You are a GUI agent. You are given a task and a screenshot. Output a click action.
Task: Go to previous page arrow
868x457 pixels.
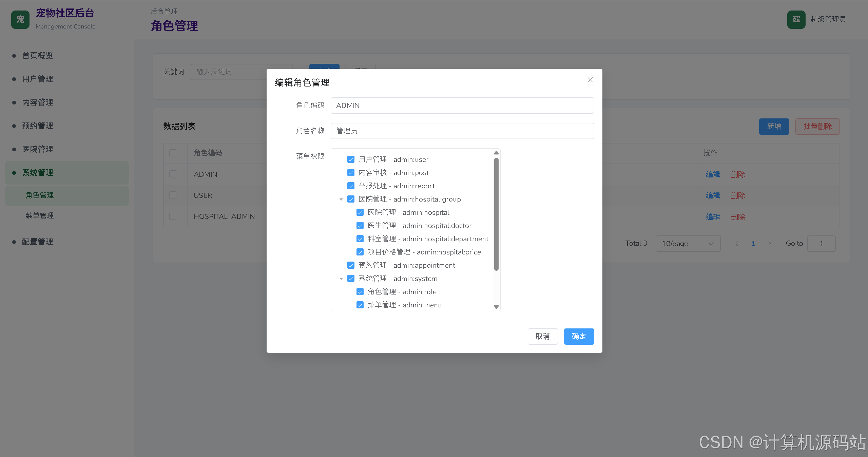pos(736,243)
